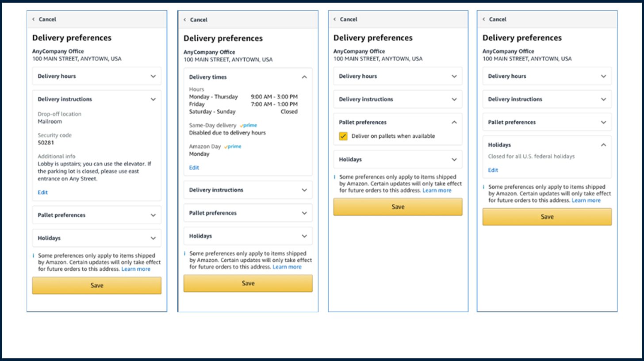
Task: Click Edit under Delivery instructions on first panel
Action: (42, 192)
